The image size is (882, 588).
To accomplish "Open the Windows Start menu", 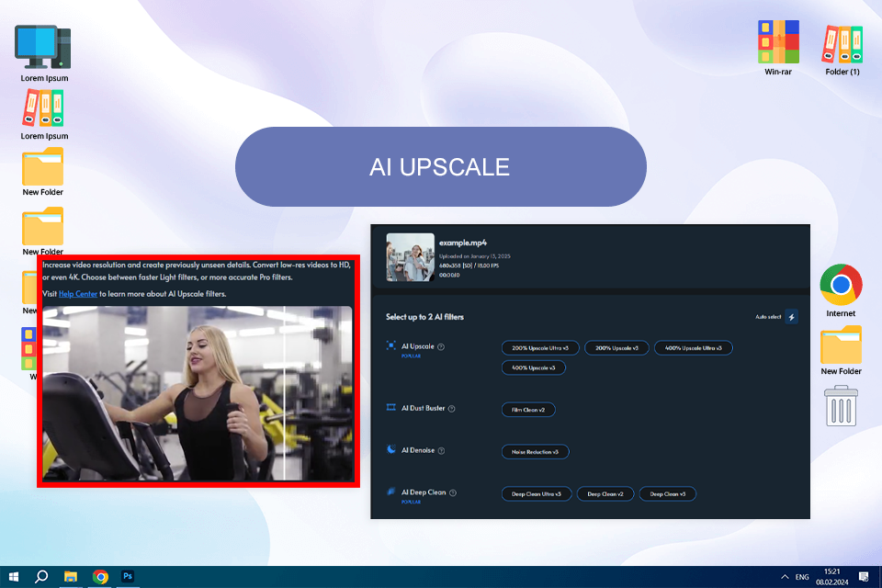I will coord(14,577).
